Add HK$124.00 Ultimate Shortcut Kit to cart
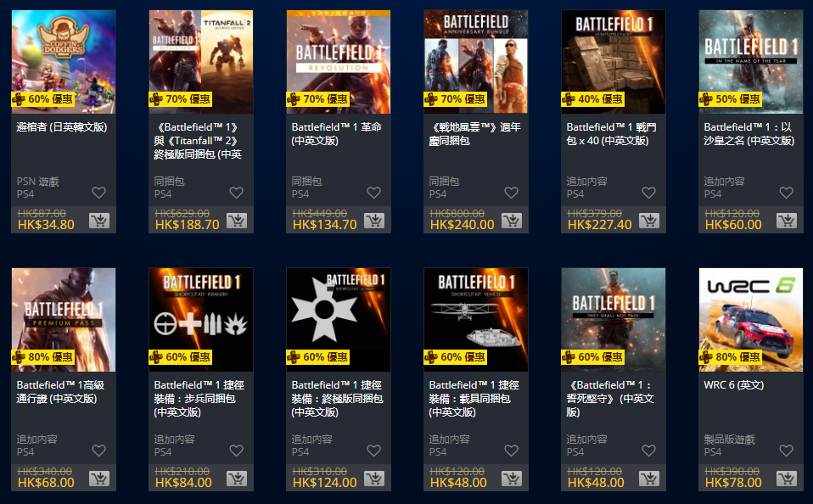The height and width of the screenshot is (504, 813). (x=374, y=479)
